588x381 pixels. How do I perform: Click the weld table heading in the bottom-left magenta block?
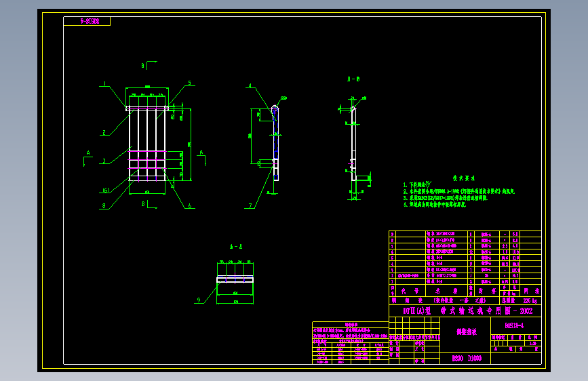pyautogui.click(x=351, y=324)
